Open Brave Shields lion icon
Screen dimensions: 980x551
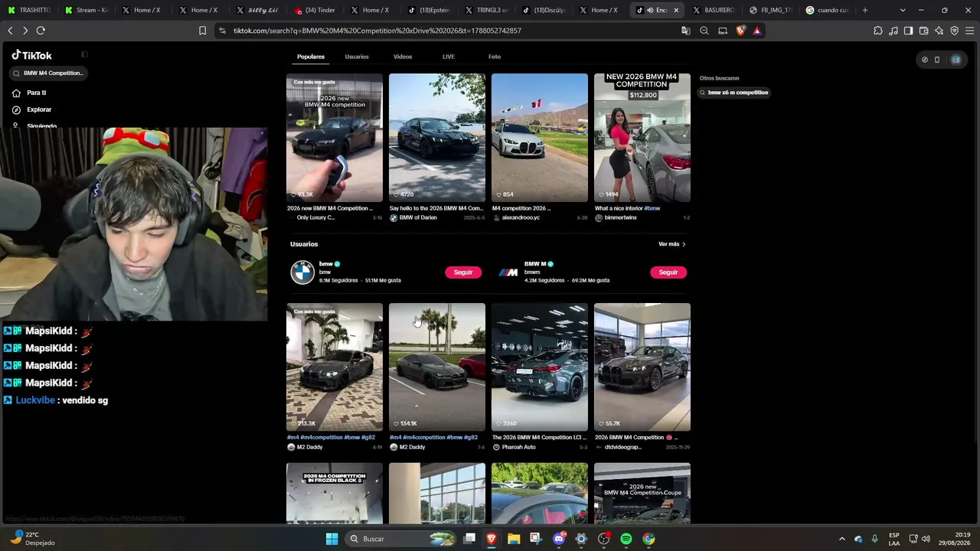tap(740, 31)
